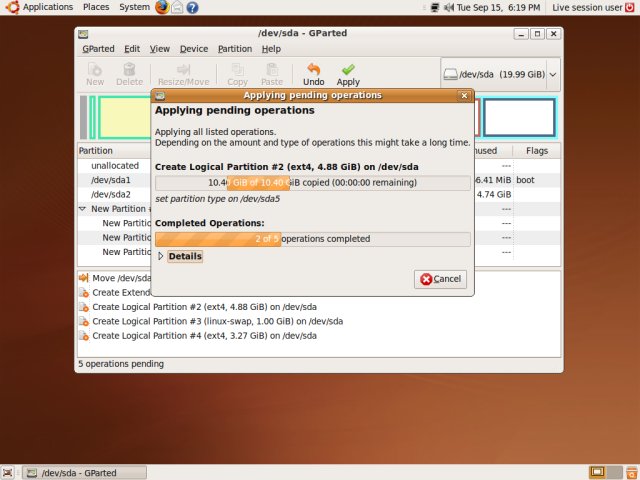Click the red power icon beside Live session user
The width and height of the screenshot is (640, 480).
(630, 7)
